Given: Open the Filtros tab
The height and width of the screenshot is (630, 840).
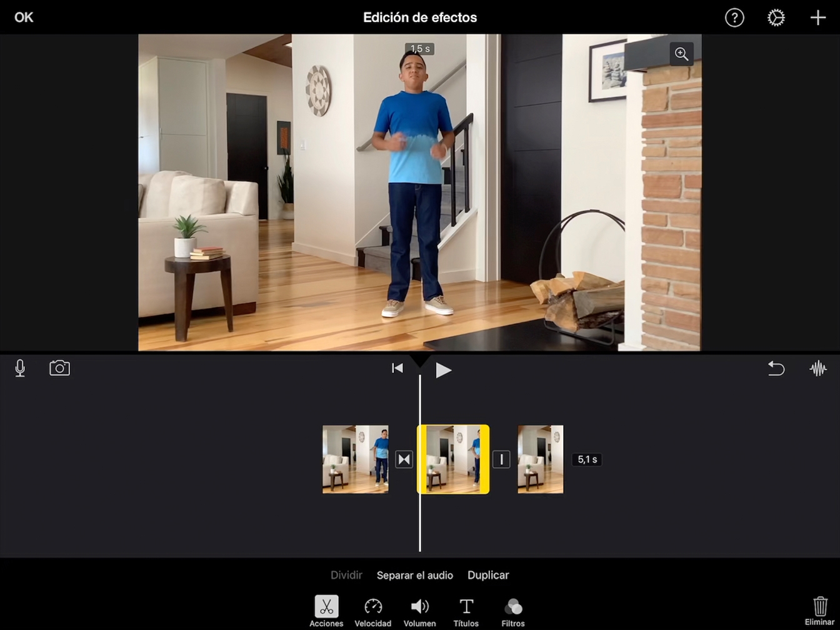Looking at the screenshot, I should [512, 611].
